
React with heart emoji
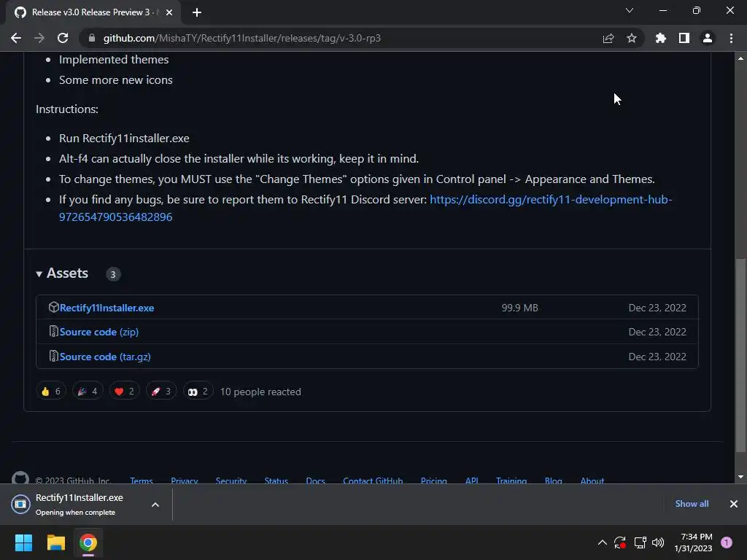(124, 392)
